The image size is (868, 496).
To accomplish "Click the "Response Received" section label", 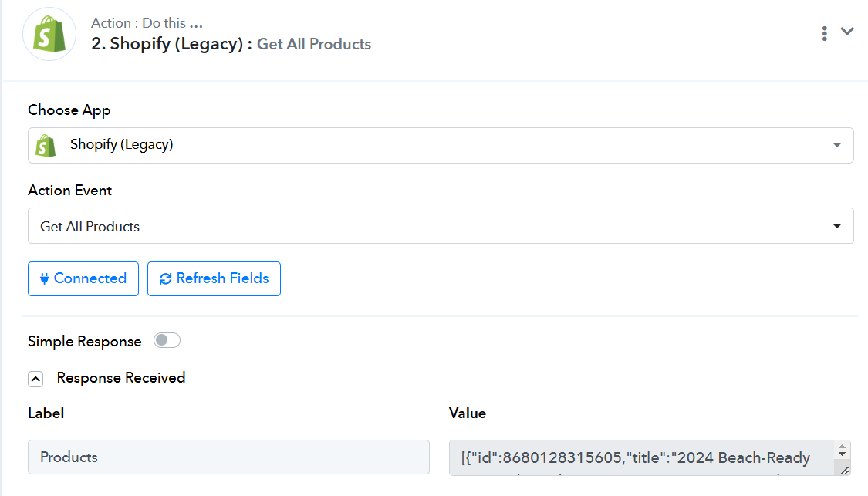I will pyautogui.click(x=121, y=378).
